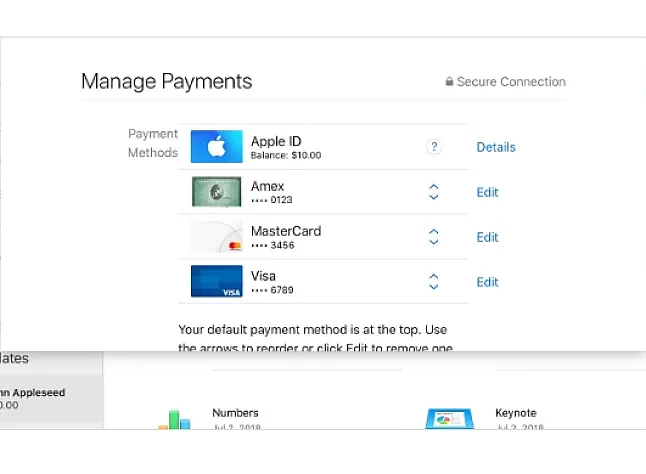Open Details for Apple ID

pos(496,147)
